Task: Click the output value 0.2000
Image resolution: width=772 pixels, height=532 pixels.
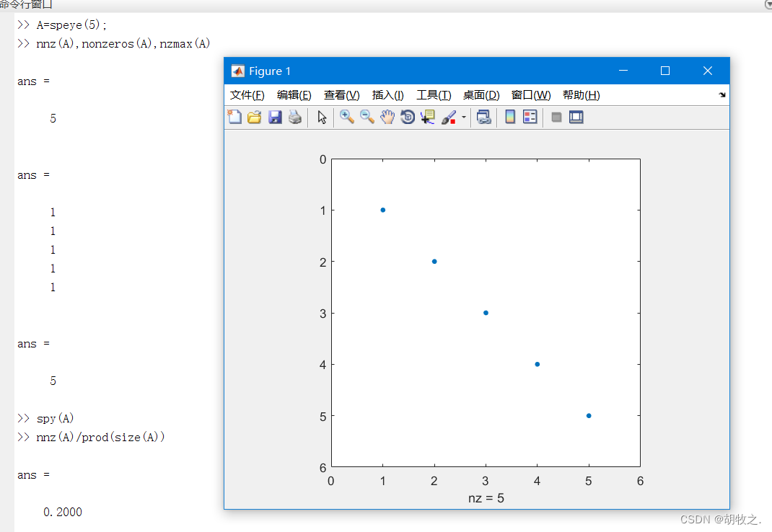Action: pos(63,512)
